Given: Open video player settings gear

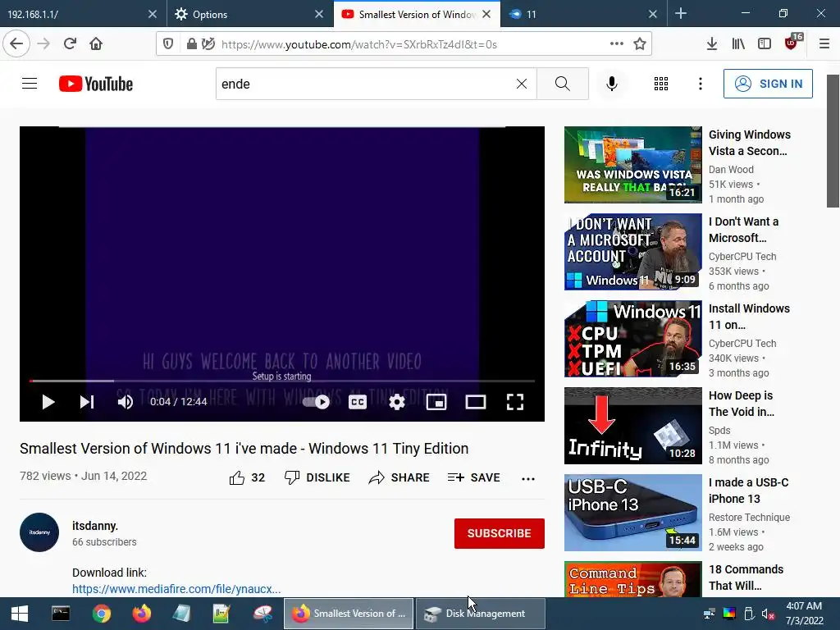Looking at the screenshot, I should click(x=397, y=402).
